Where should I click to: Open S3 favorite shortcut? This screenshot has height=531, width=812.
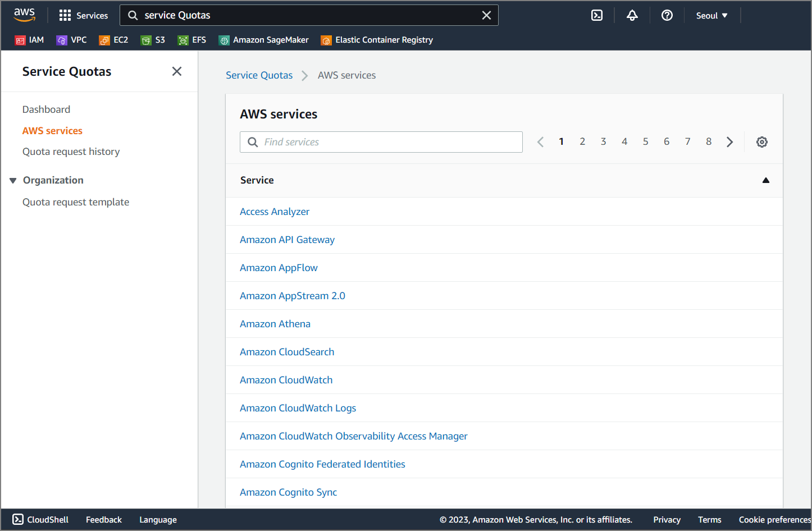pyautogui.click(x=153, y=40)
